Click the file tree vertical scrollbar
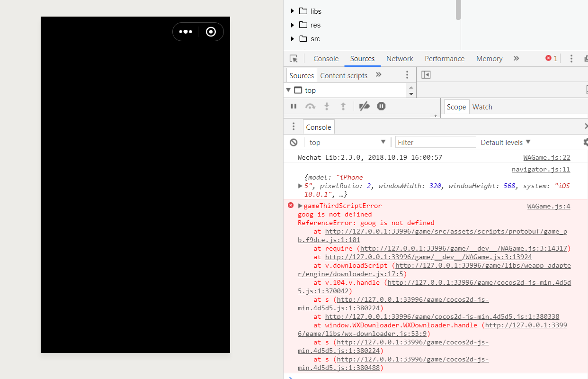 click(x=458, y=10)
